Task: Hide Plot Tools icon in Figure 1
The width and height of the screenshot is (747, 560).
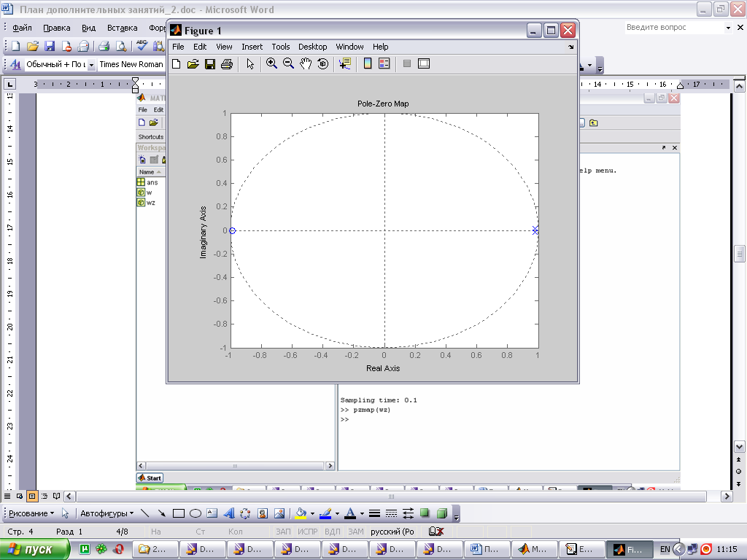Action: coord(407,64)
